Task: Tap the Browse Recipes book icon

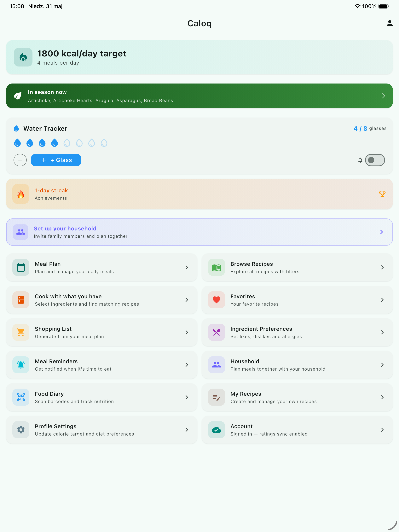Action: point(217,267)
